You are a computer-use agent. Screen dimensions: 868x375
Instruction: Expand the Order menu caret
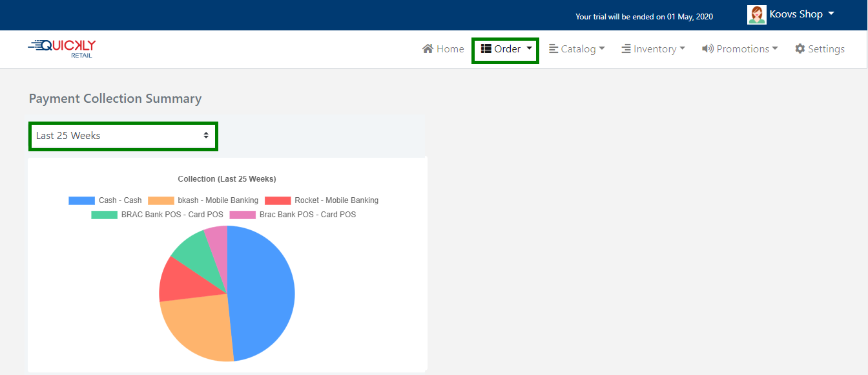click(x=529, y=48)
